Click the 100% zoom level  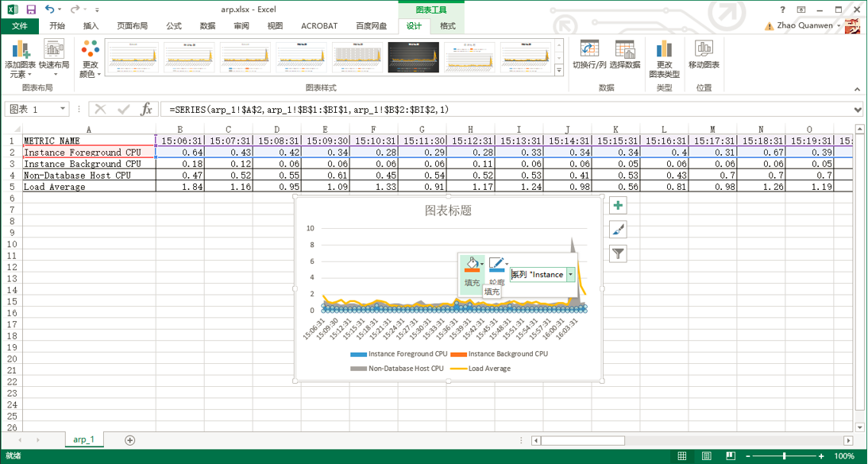click(x=843, y=456)
